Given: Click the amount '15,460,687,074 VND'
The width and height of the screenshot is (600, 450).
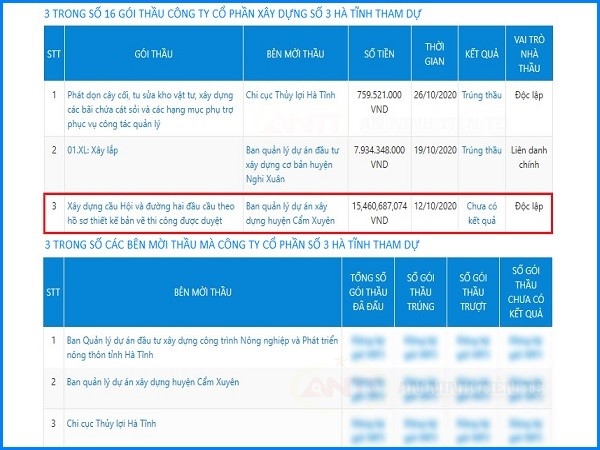Looking at the screenshot, I should coord(379,214).
